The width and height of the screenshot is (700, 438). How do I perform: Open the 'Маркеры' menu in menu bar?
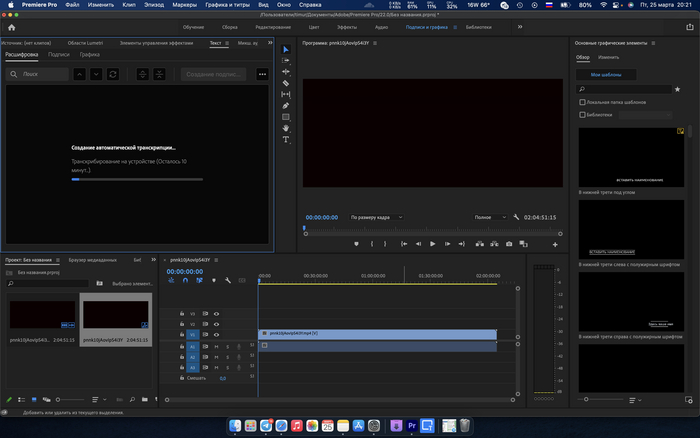coord(183,6)
